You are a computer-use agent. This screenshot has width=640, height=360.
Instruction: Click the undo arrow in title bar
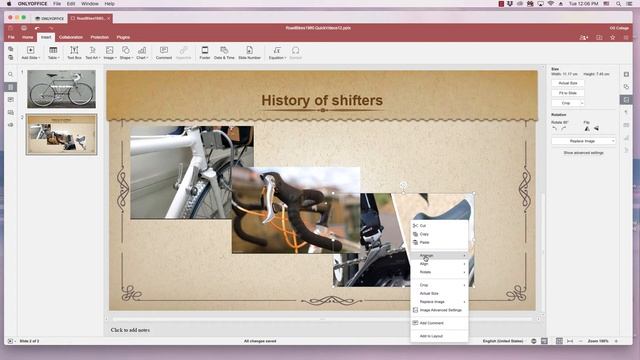coord(37,28)
